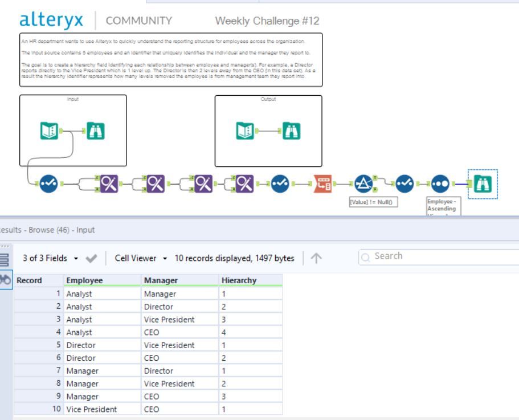Click the Output container title
Screen dimensions: 519x420
click(268, 99)
